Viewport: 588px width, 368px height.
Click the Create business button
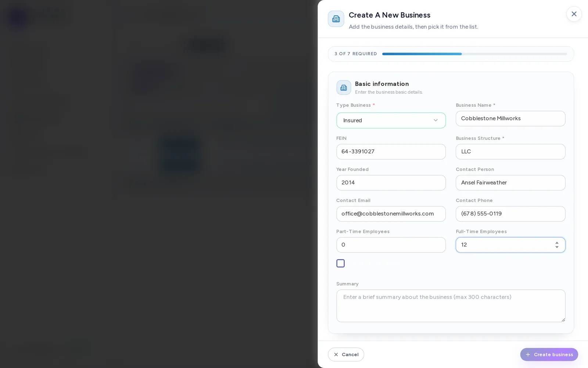click(549, 354)
